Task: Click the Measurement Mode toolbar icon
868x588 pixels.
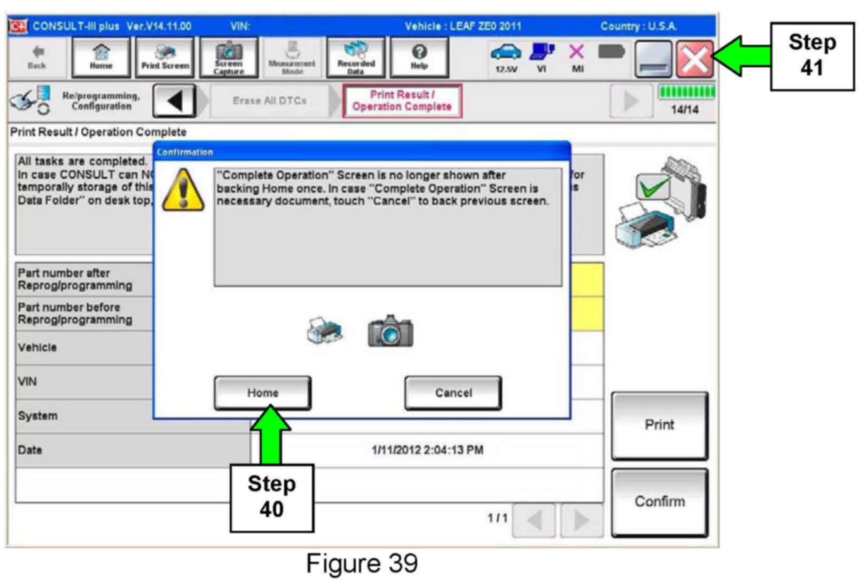Action: pyautogui.click(x=292, y=57)
